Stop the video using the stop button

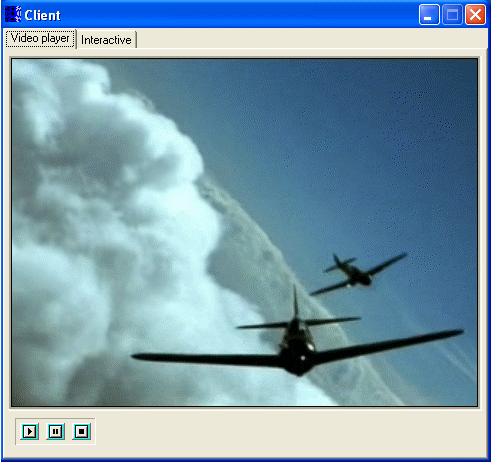click(x=81, y=432)
